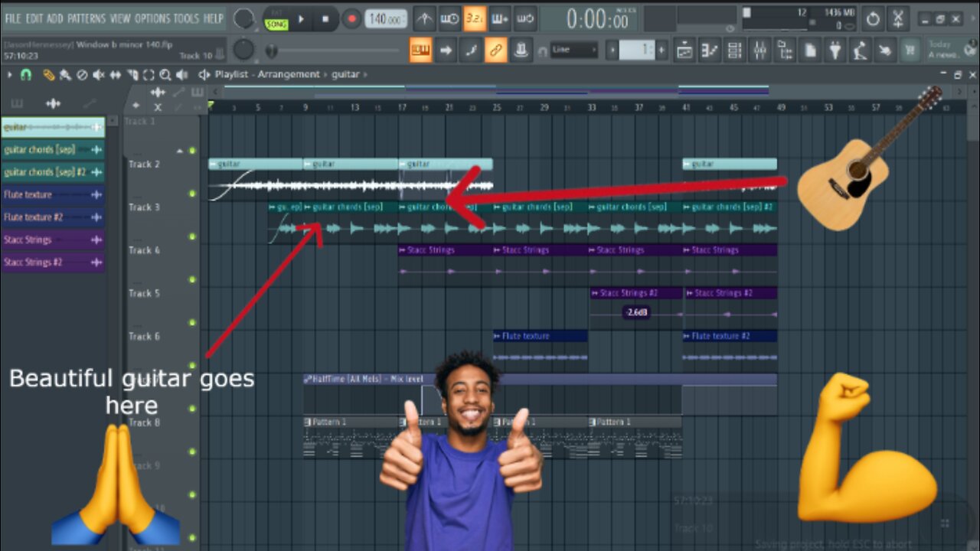Click the Today news panel
980x551 pixels.
[952, 50]
